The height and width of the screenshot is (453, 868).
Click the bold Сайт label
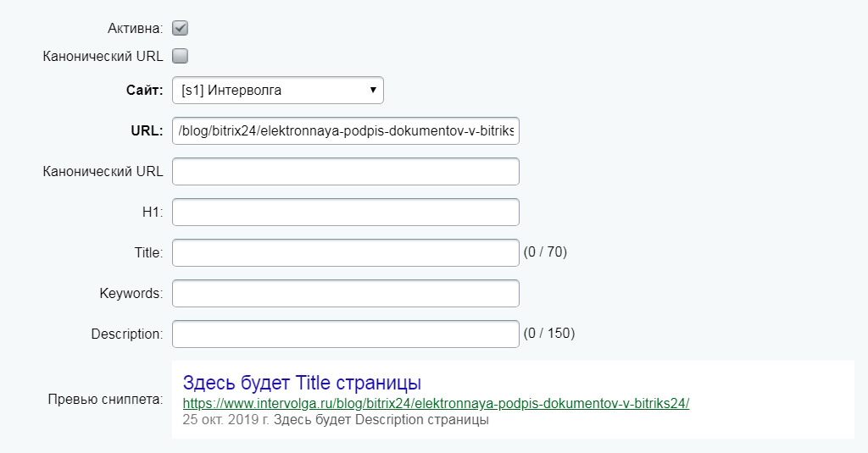click(x=144, y=90)
